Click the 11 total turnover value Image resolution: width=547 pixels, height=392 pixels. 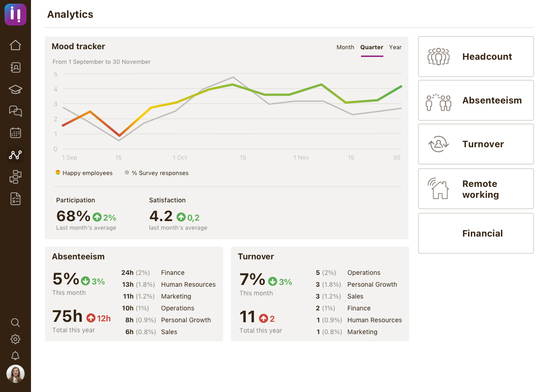tap(248, 317)
